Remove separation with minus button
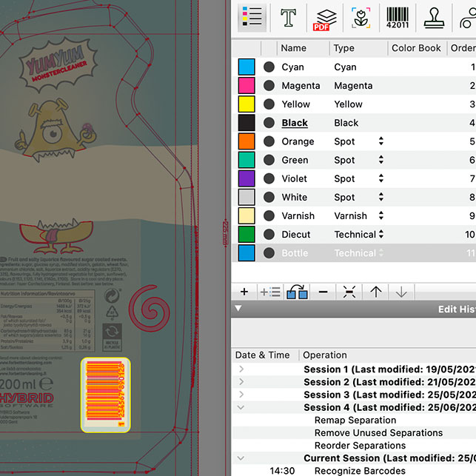 (323, 292)
